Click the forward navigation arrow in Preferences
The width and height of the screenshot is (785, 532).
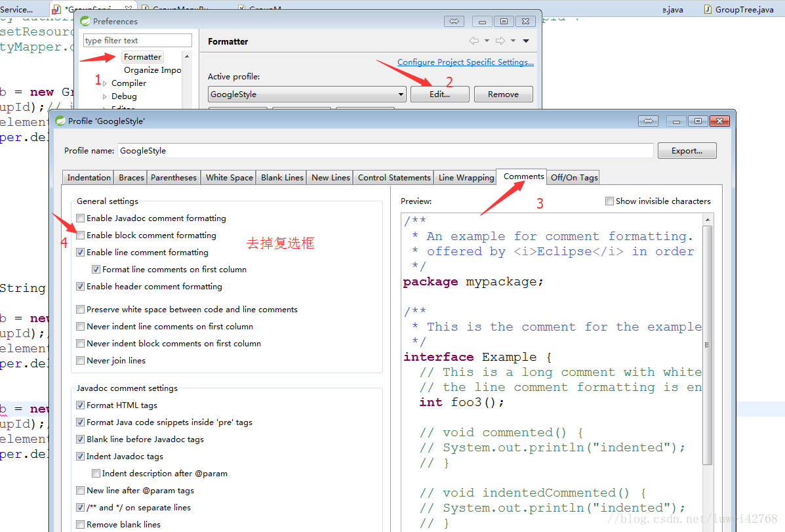[500, 41]
